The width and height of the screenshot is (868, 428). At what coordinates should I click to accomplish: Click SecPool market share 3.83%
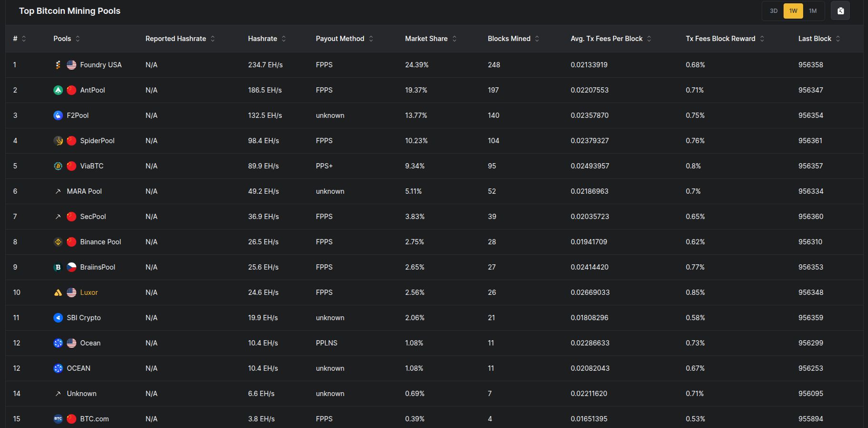415,217
